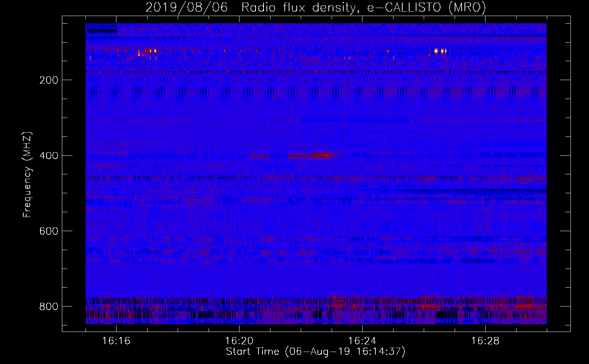Click the 16:28 time tick label

tap(485, 341)
